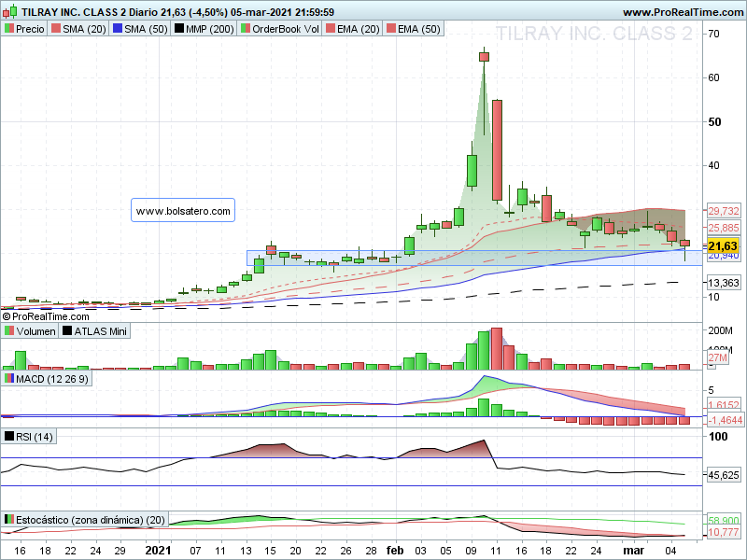Click the EMA (50) indicator label

(x=414, y=29)
